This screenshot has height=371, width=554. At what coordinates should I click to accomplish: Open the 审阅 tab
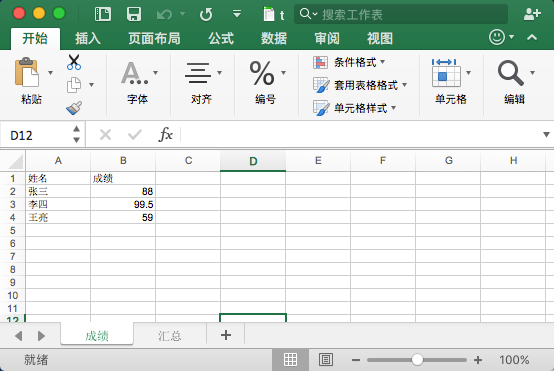(x=327, y=38)
